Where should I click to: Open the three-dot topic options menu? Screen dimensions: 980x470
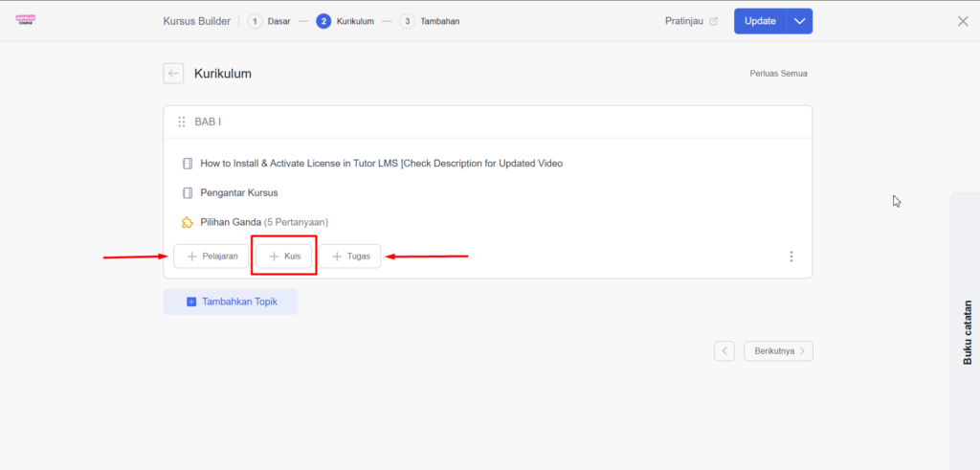pos(791,257)
